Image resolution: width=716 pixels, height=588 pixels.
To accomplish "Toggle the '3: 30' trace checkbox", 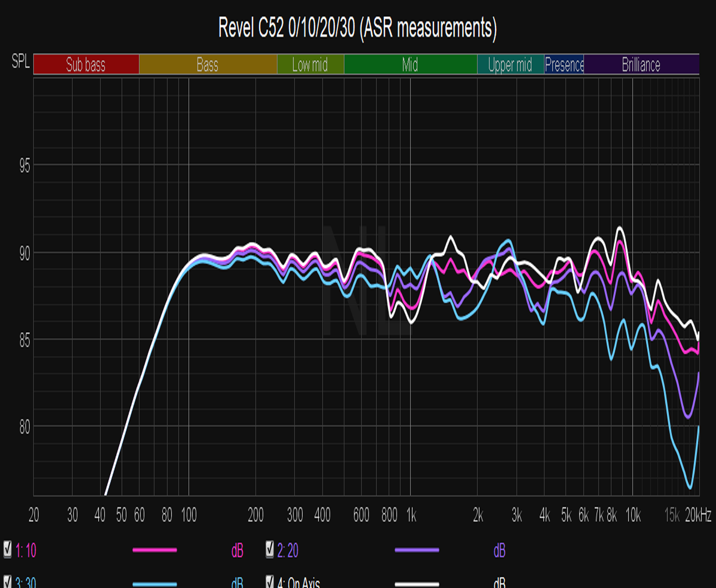I will (8, 582).
